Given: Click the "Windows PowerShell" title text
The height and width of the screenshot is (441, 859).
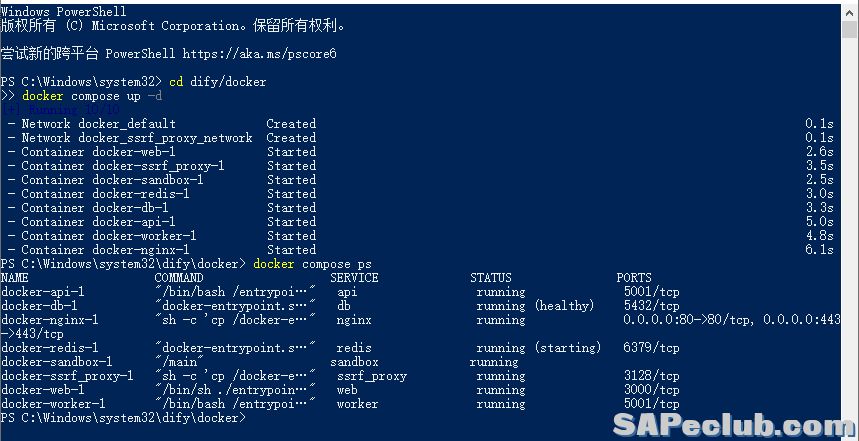Looking at the screenshot, I should point(63,10).
